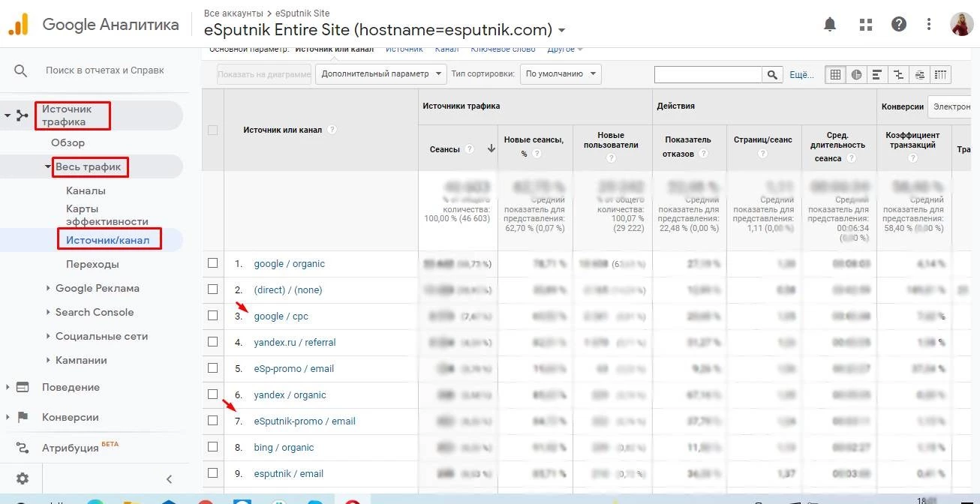Open help for Новые пользователи column
Viewport: 980px width, 504px height.
pos(611,158)
